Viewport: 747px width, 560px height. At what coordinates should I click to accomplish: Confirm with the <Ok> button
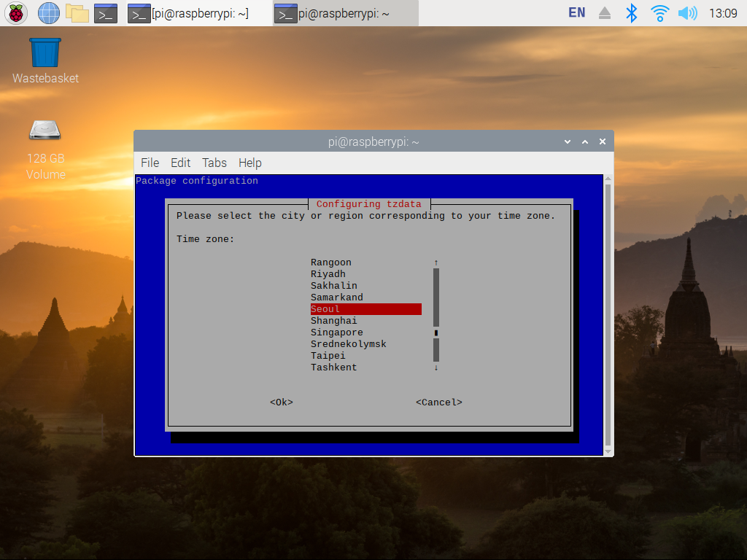coord(281,402)
